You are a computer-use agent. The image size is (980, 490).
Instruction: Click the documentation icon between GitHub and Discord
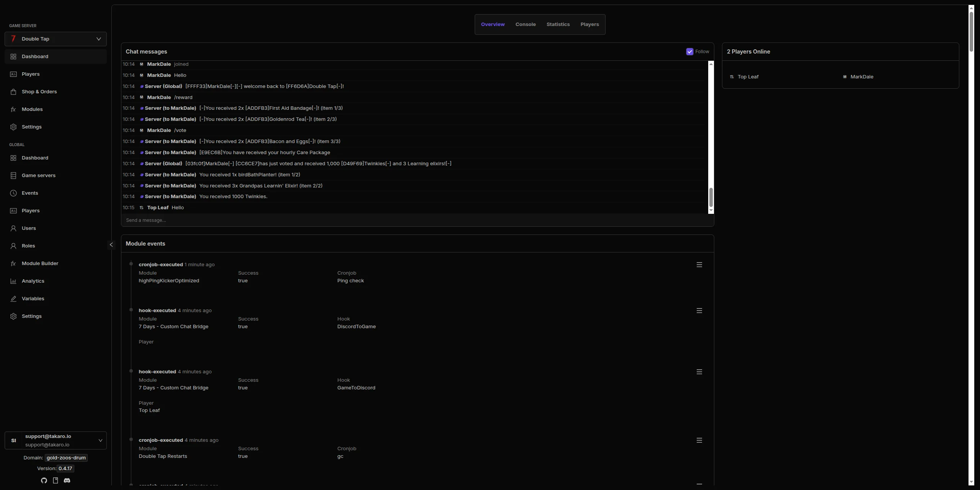tap(56, 480)
